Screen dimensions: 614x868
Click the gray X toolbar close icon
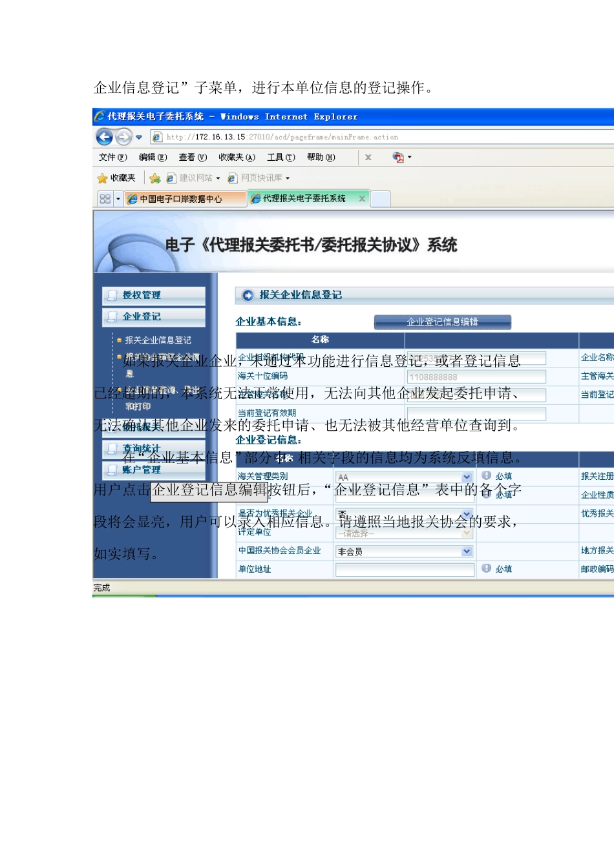368,157
